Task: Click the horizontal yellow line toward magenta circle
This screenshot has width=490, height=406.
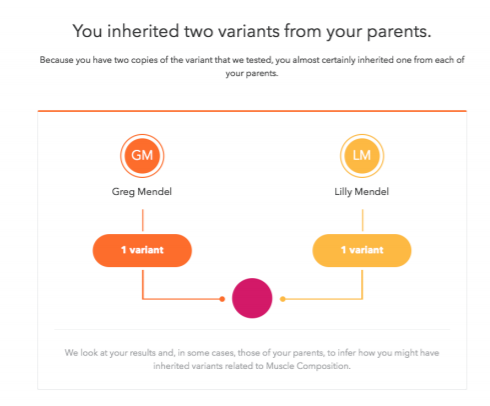Action: [x=323, y=299]
